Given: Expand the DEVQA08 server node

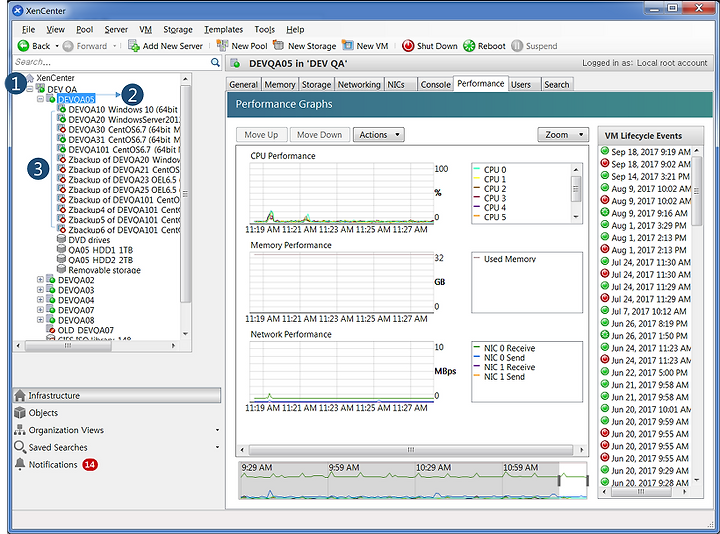Looking at the screenshot, I should pyautogui.click(x=40, y=320).
